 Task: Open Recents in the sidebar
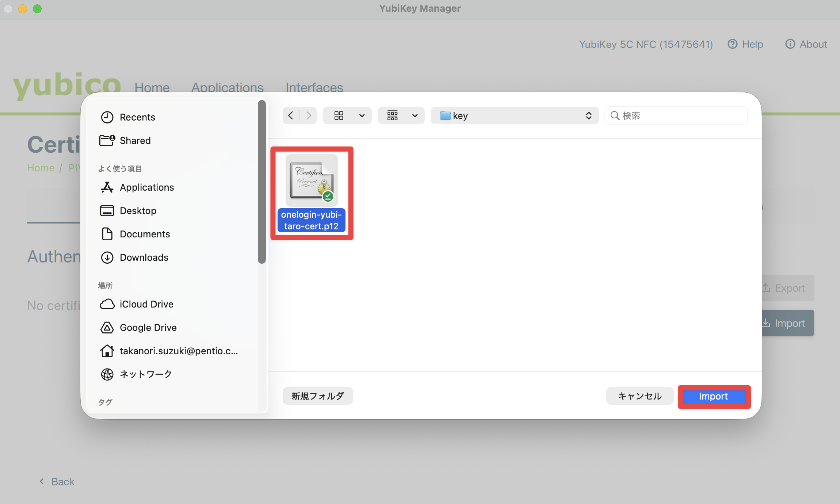tap(137, 117)
